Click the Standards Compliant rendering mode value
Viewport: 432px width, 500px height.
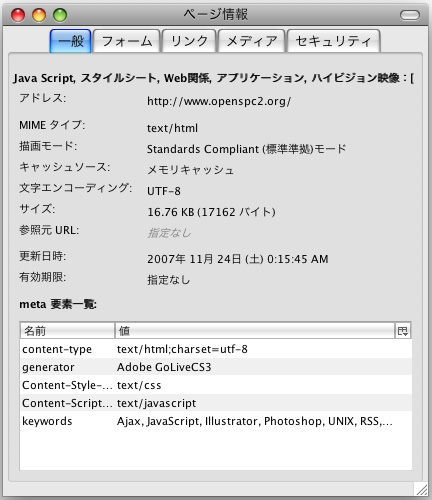click(x=246, y=149)
